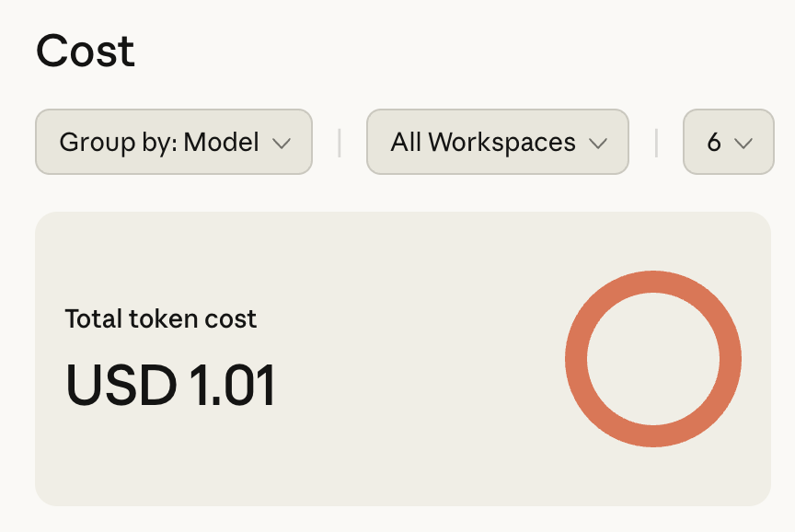Open the Group by: Model dropdown
Viewport: 795px width, 532px height.
click(x=174, y=143)
